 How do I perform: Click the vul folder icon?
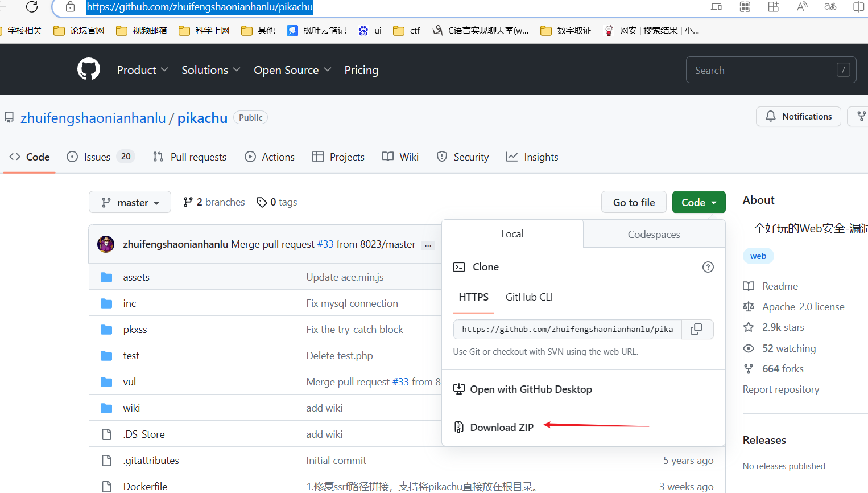[106, 382]
